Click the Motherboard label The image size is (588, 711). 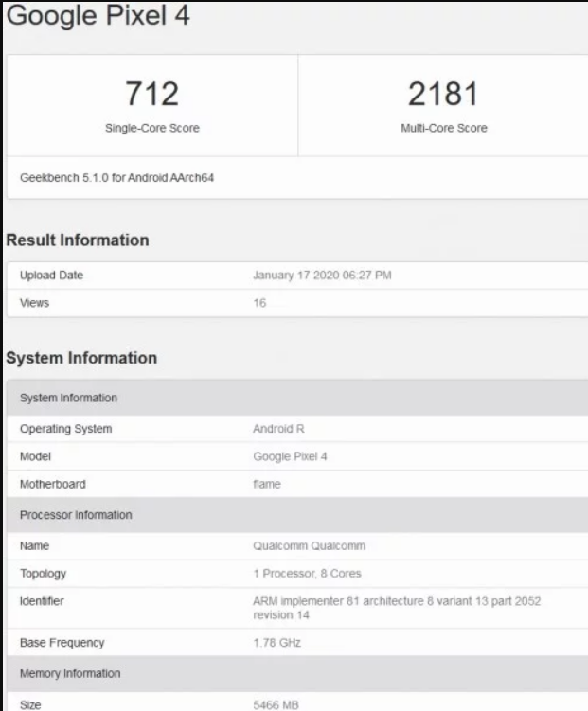point(53,485)
